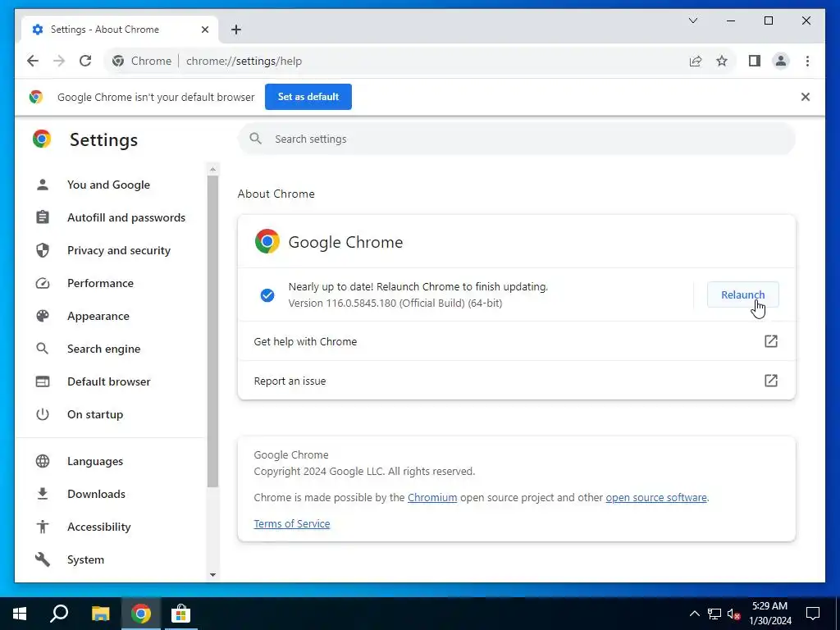Image resolution: width=840 pixels, height=630 pixels.
Task: Open the side panel icon
Action: (x=755, y=61)
